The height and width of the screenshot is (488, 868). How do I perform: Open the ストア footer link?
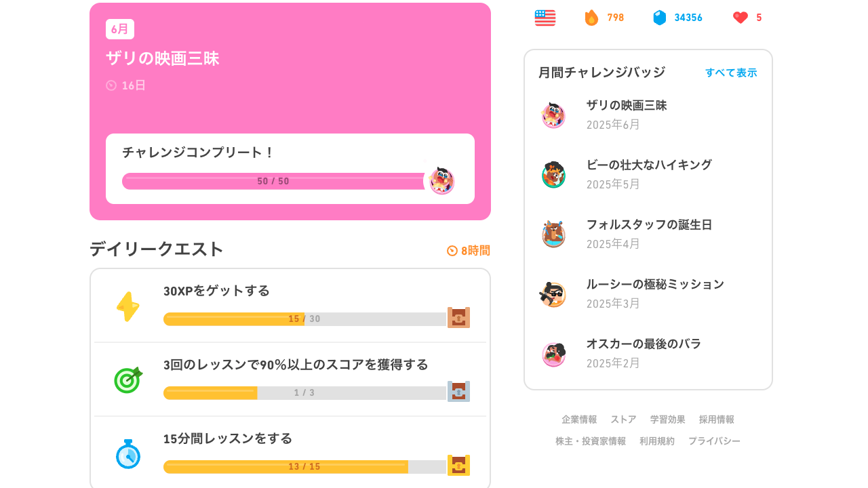623,420
